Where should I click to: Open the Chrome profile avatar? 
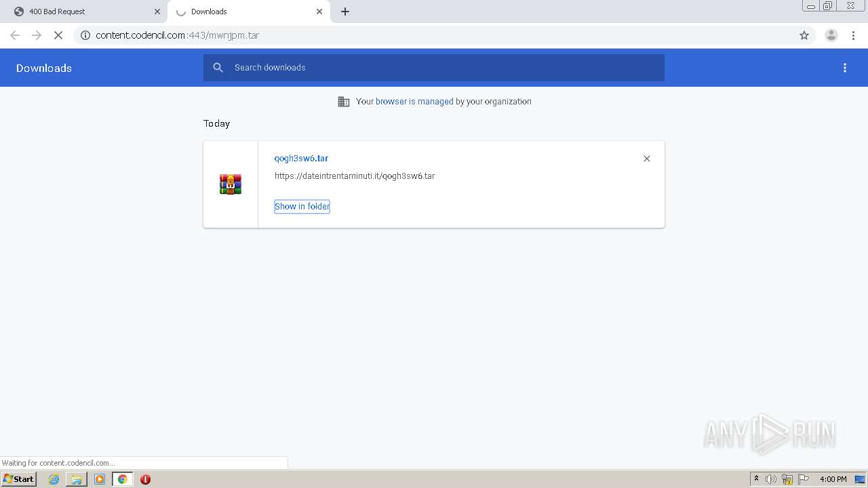coord(831,35)
